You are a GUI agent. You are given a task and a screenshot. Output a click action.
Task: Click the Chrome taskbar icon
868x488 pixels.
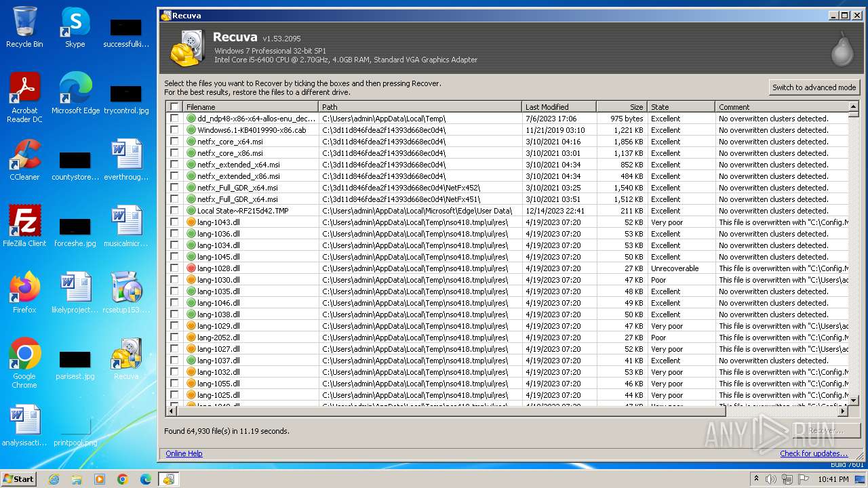[x=123, y=479]
